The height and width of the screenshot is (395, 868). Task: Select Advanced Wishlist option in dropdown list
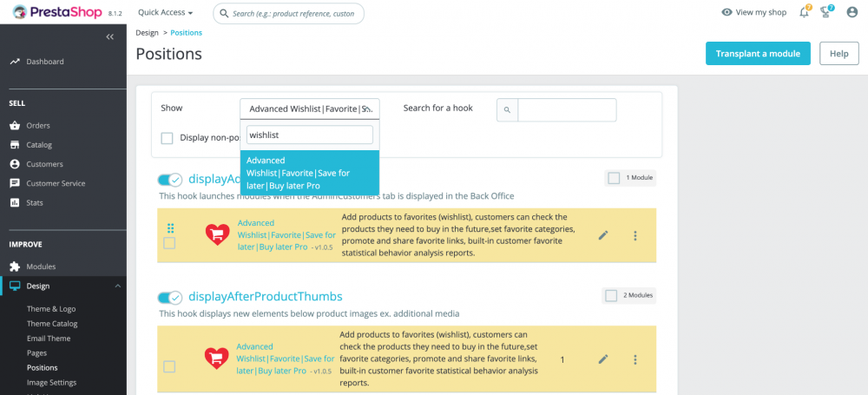pos(310,173)
